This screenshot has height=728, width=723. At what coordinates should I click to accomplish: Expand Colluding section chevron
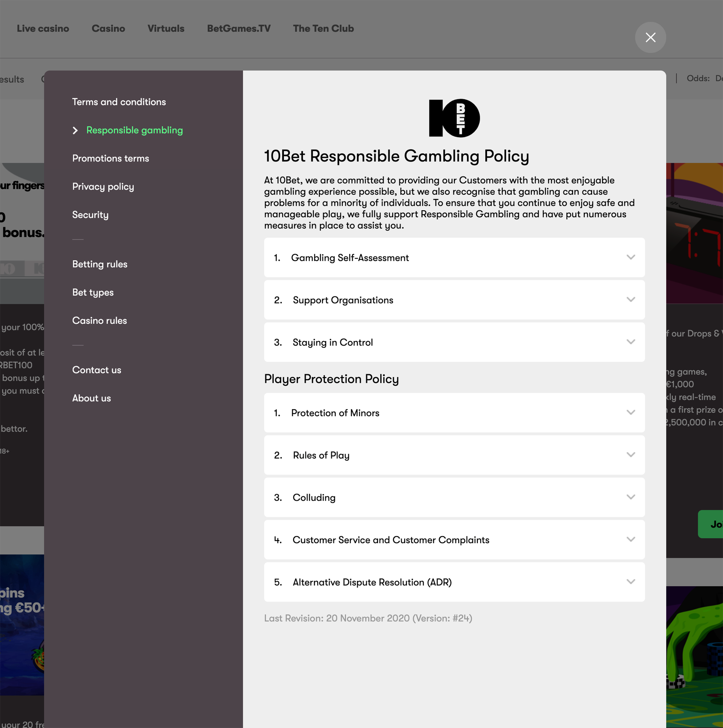pos(631,497)
